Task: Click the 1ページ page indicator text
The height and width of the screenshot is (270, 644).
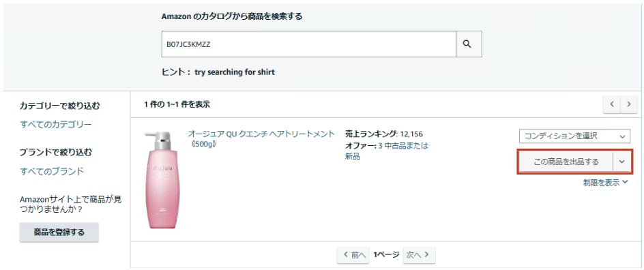Action: tap(386, 255)
